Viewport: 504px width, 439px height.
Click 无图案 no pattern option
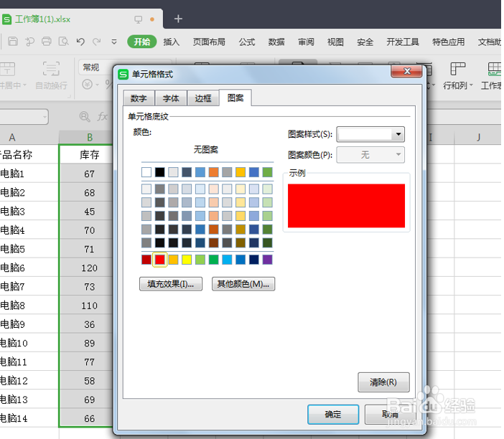click(206, 149)
